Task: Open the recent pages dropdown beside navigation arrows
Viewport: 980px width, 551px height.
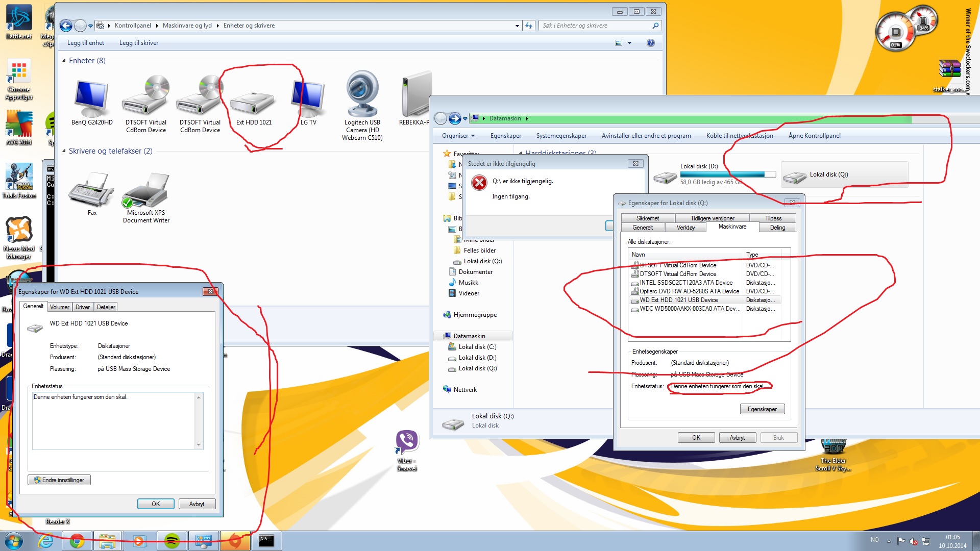Action: [90, 26]
